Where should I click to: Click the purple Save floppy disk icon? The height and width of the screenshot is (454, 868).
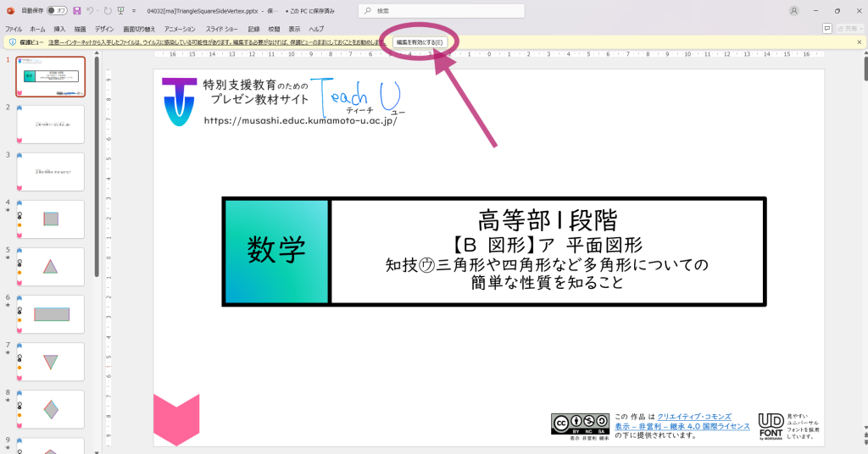[77, 11]
